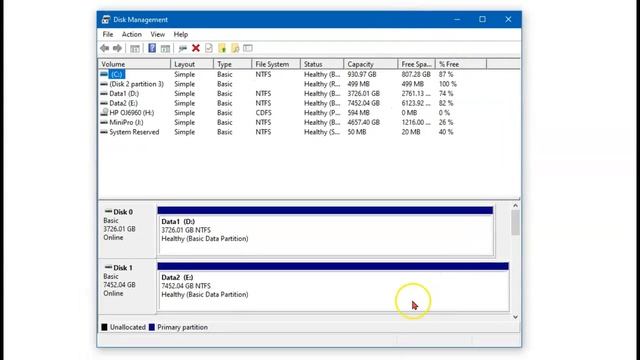The height and width of the screenshot is (360, 640).
Task: Sort by the Volume column header
Action: pyautogui.click(x=134, y=64)
